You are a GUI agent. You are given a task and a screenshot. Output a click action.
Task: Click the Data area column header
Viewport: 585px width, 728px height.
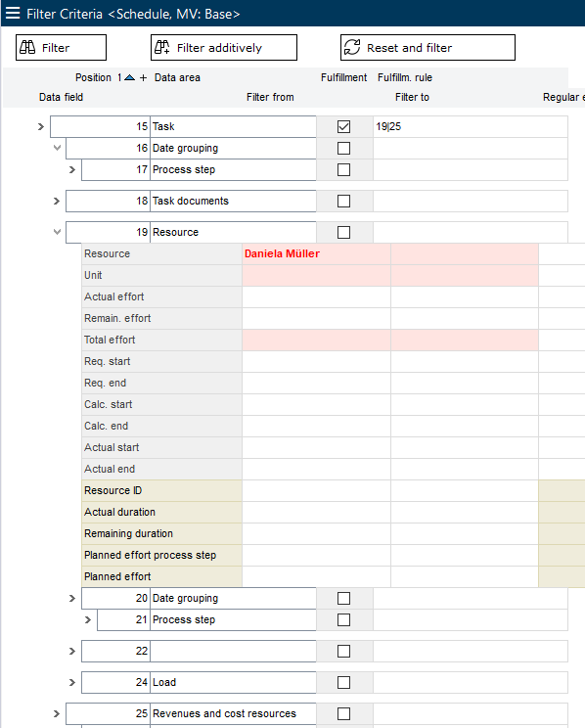tap(177, 77)
